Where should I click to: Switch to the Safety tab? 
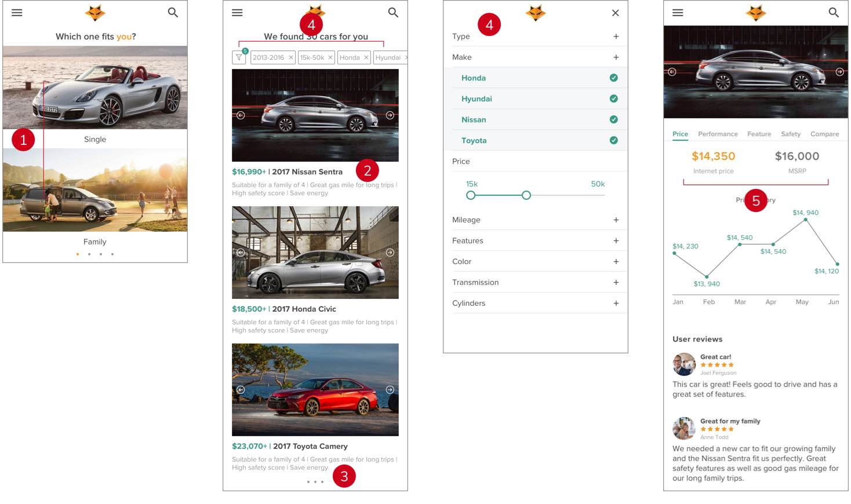[791, 134]
